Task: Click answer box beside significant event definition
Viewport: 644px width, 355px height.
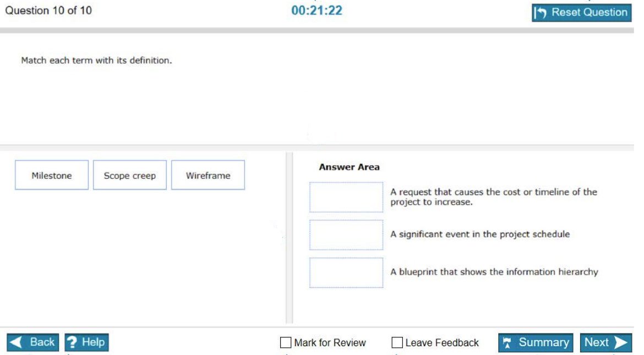Action: coord(346,235)
